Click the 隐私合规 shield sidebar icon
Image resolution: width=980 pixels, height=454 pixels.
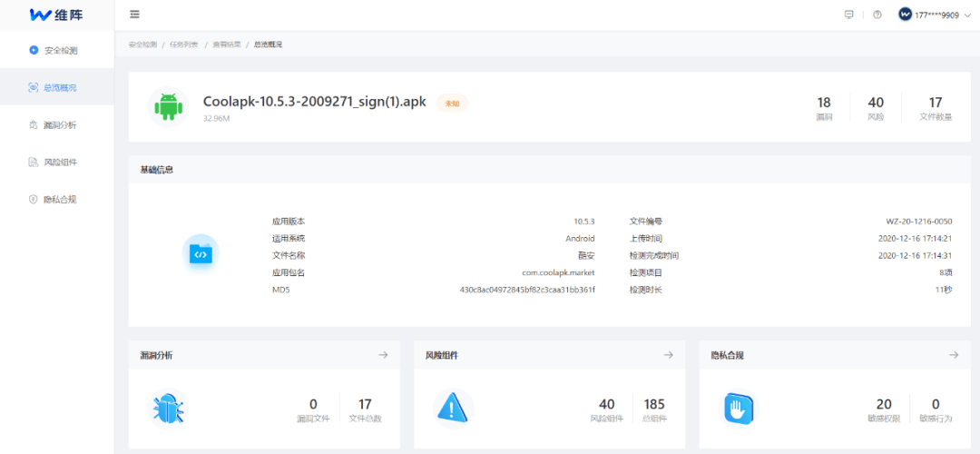point(34,200)
